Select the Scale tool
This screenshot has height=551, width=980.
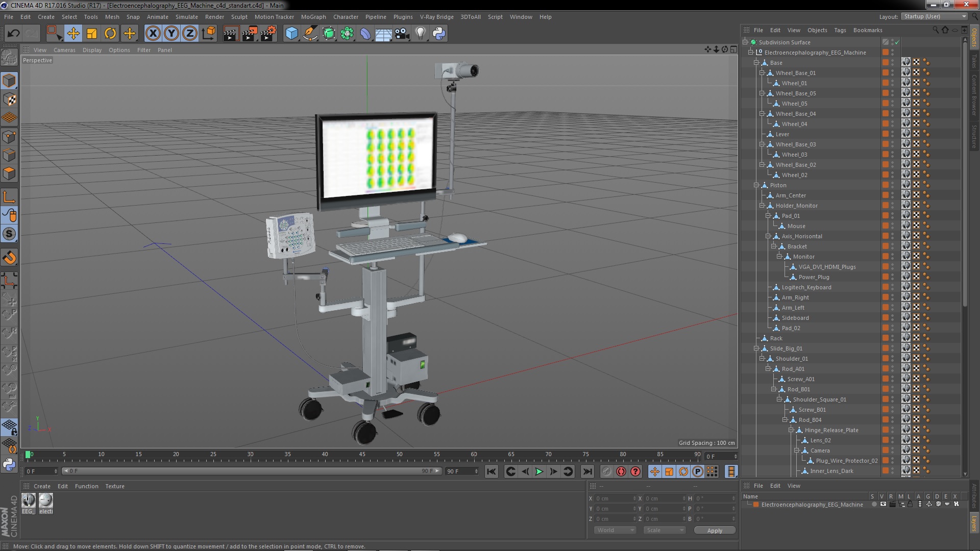pos(92,34)
